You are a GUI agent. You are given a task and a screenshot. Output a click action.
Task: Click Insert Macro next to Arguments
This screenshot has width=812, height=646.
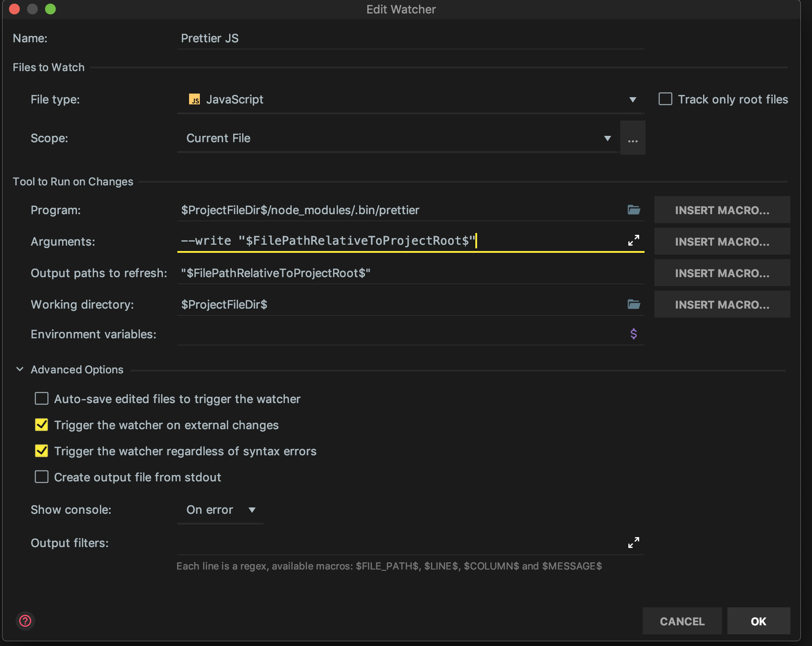[x=722, y=241]
